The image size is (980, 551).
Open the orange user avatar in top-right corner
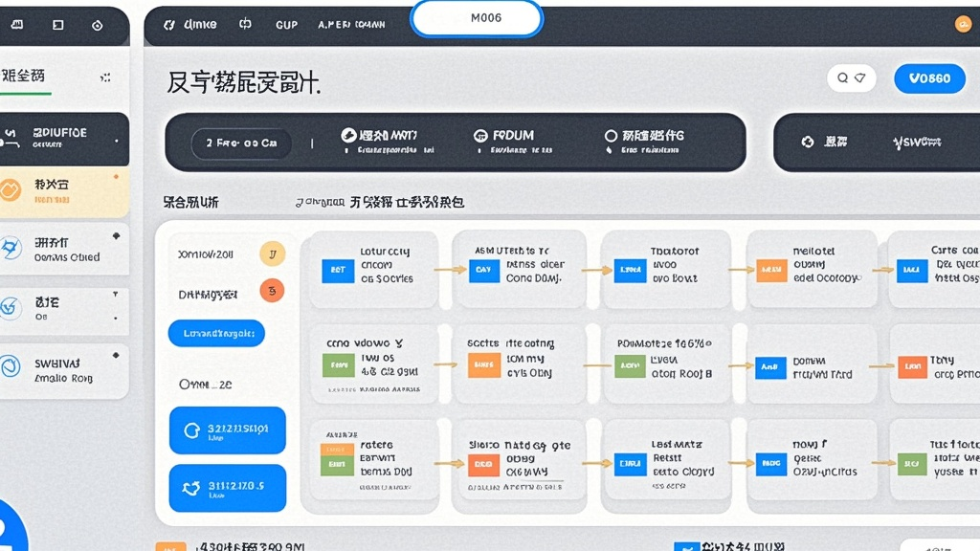click(x=963, y=24)
